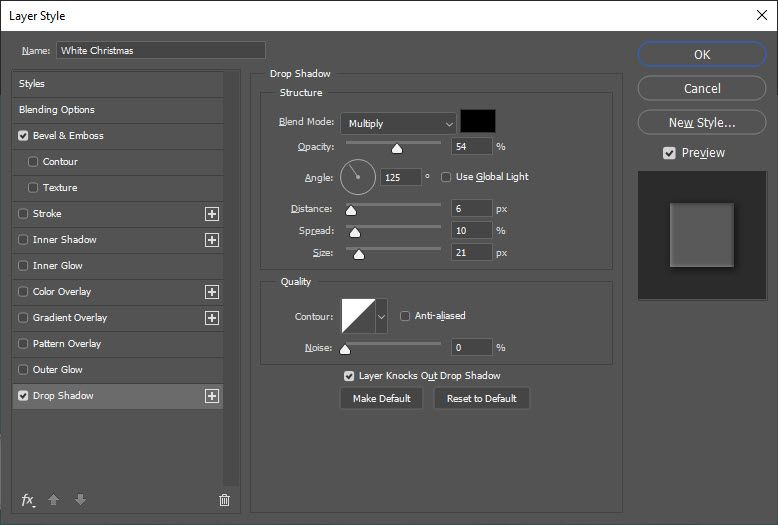Add another Gradient Overlay with plus icon
Screen dimensions: 778x525
212,318
